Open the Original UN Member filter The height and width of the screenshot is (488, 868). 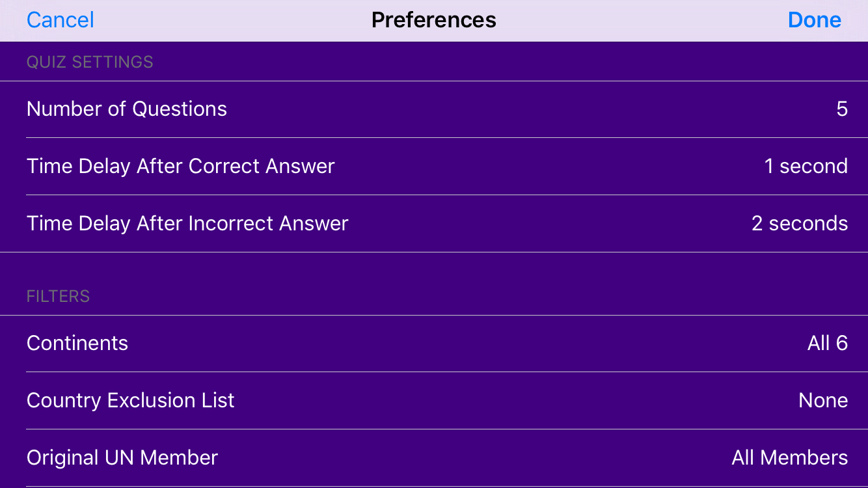click(x=434, y=458)
